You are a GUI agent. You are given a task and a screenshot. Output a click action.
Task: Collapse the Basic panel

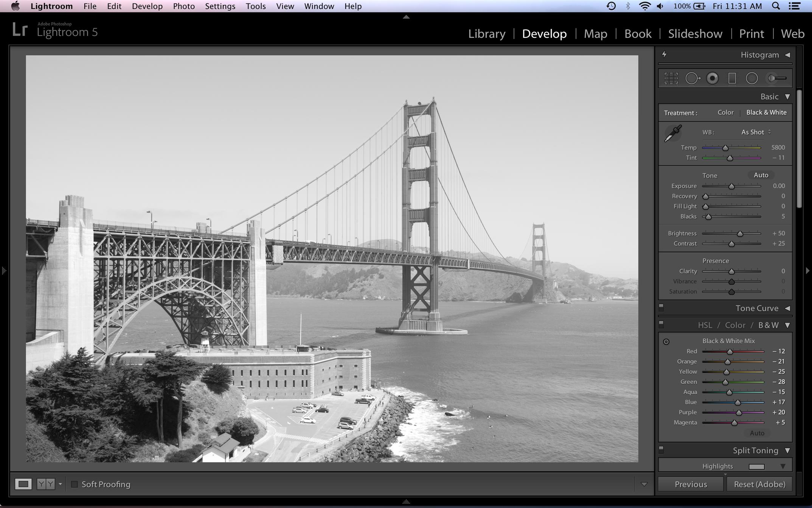coord(787,97)
